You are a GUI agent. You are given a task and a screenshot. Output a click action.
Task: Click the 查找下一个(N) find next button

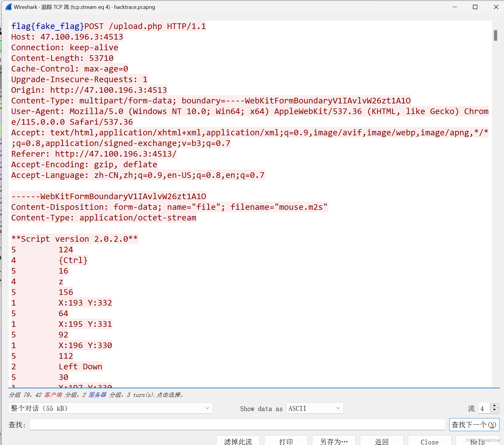(x=474, y=425)
